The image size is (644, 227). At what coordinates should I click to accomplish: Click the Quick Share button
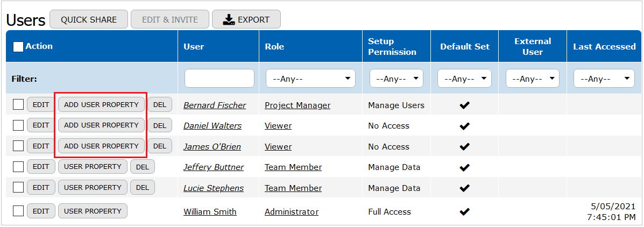[89, 19]
